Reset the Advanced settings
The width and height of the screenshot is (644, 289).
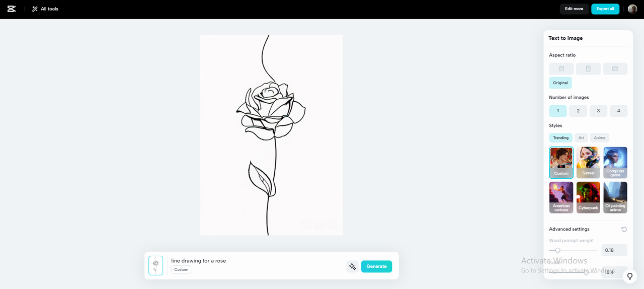coord(624,229)
